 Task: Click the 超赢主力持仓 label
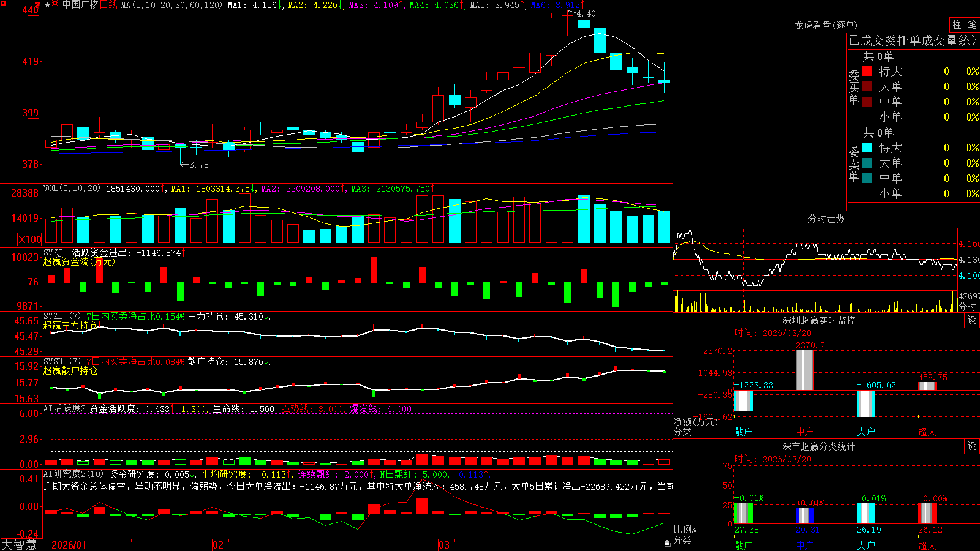click(70, 326)
